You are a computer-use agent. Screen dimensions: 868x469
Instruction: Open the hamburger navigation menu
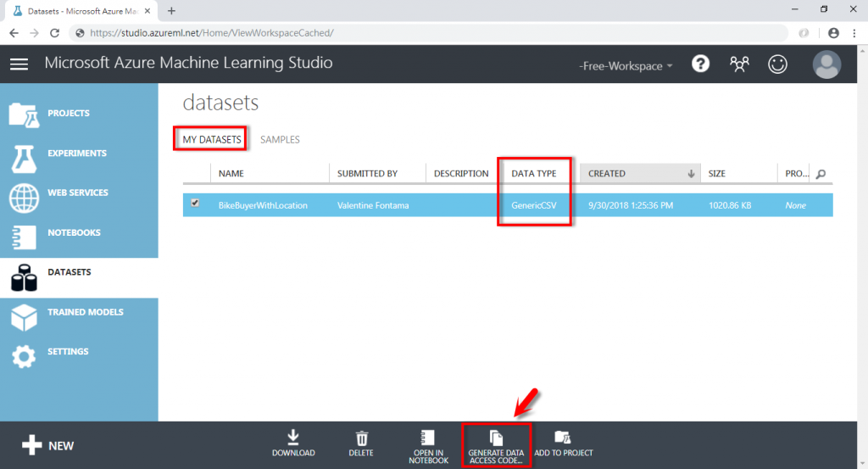click(x=19, y=64)
